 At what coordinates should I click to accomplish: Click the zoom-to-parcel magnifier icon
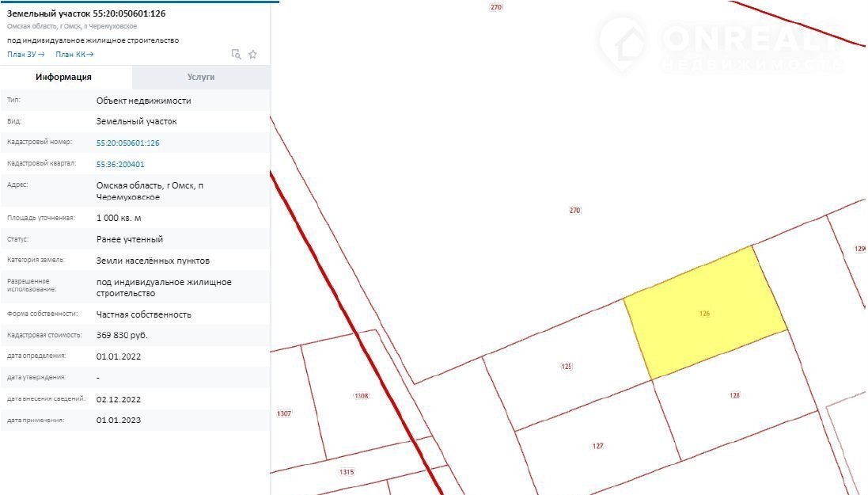click(x=236, y=54)
